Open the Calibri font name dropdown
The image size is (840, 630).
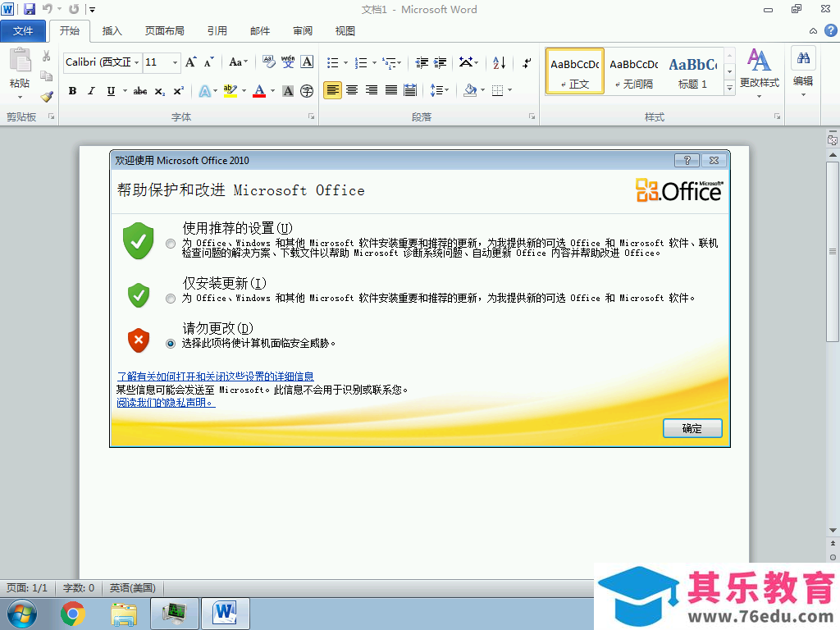pyautogui.click(x=137, y=62)
